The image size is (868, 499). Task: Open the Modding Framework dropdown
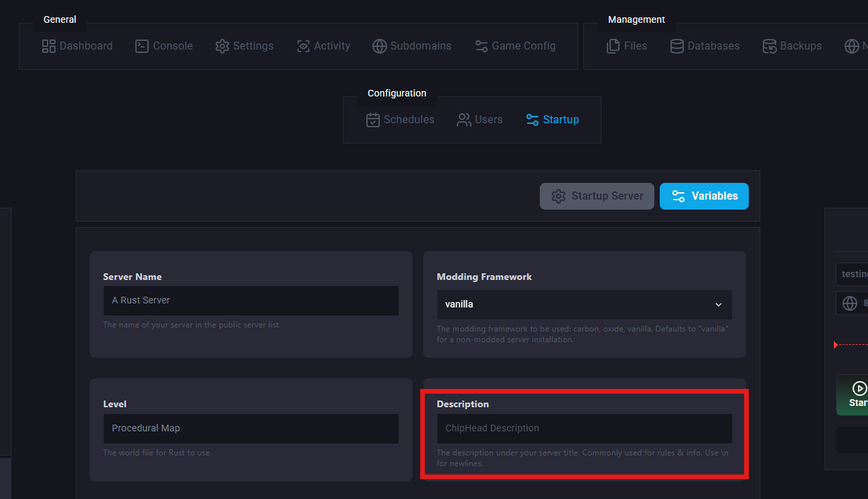(584, 304)
